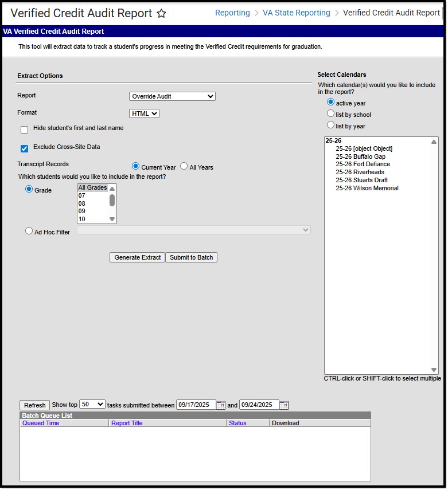Viewport: 448px width, 490px height.
Task: Open the start date calendar picker icon
Action: 221,405
